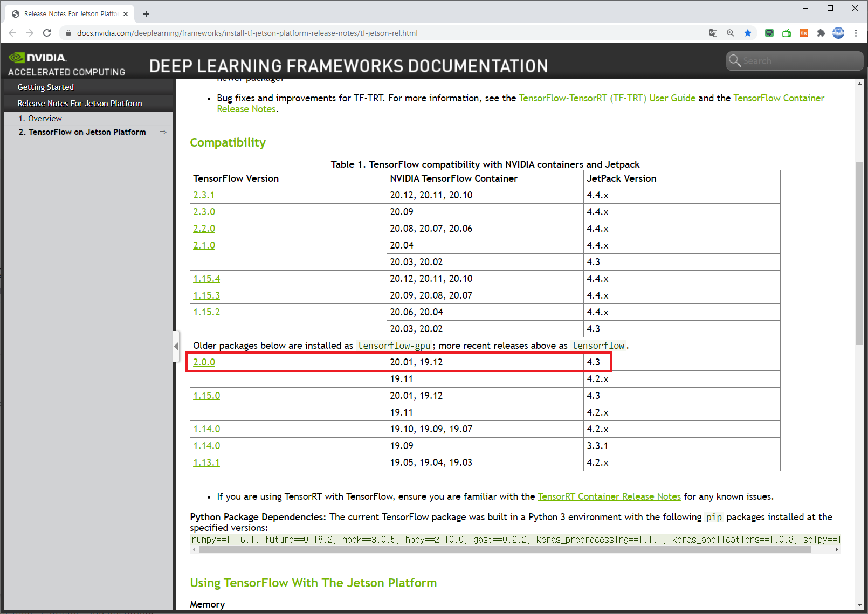This screenshot has width=868, height=614.
Task: Open 1. Overview in sidebar
Action: coord(40,119)
